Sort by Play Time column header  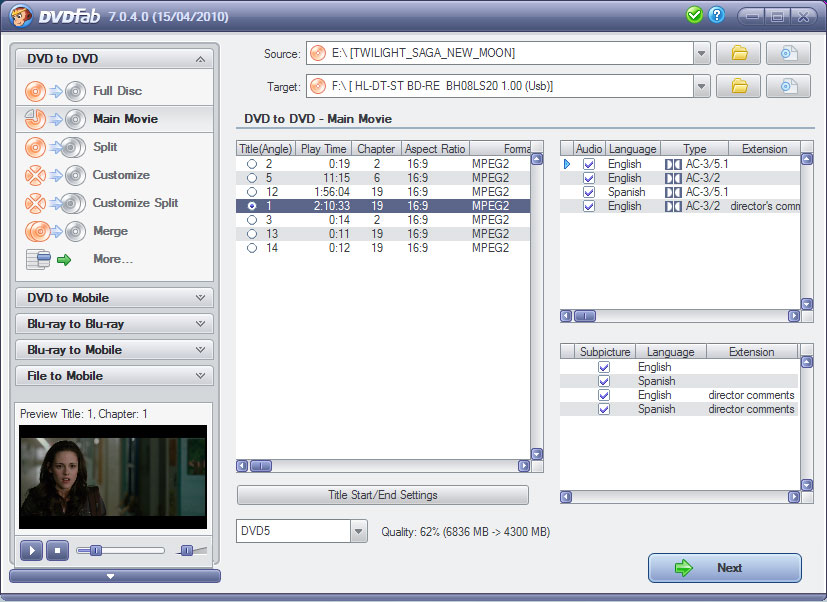coord(323,149)
